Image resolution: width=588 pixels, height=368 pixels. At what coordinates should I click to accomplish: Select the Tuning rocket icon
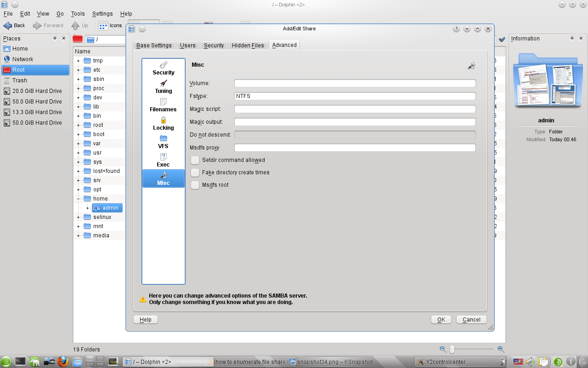164,83
